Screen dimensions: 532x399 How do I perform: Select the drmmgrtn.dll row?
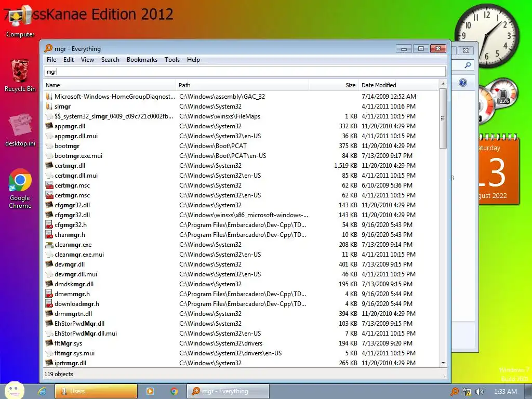pyautogui.click(x=242, y=313)
